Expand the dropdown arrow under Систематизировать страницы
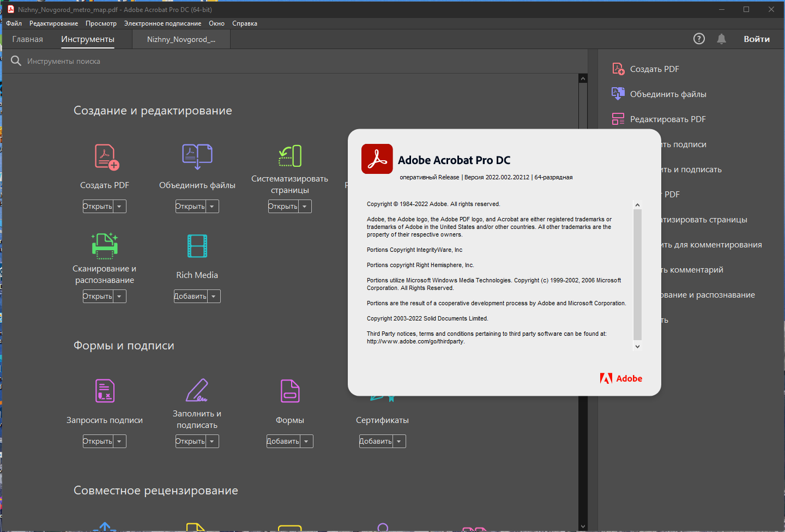The width and height of the screenshot is (785, 532). (x=305, y=206)
